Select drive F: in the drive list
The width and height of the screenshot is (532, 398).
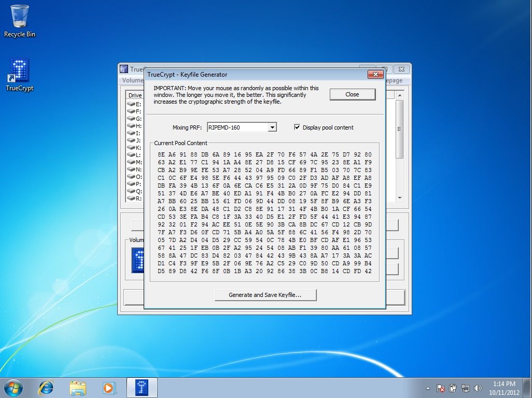135,111
